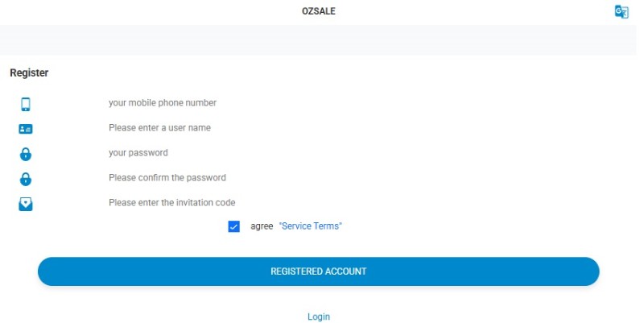Click the OZSALE page title
The width and height of the screenshot is (644, 323).
(319, 11)
